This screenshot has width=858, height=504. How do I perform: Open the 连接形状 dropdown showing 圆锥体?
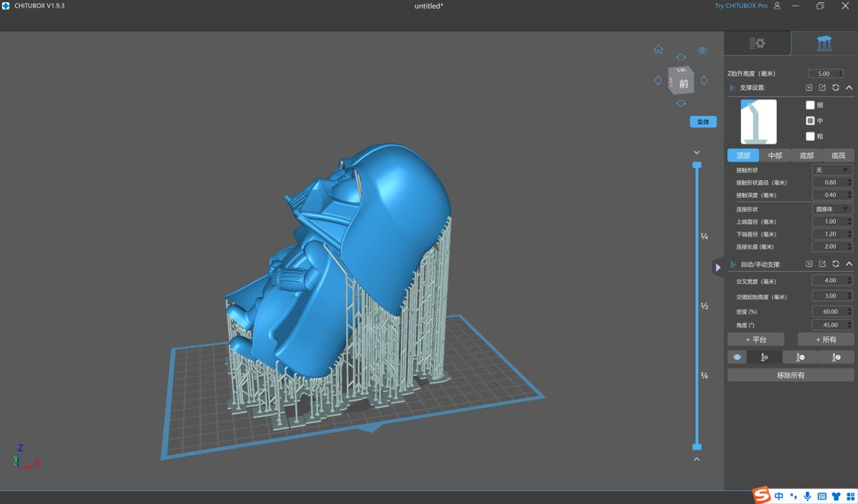832,208
